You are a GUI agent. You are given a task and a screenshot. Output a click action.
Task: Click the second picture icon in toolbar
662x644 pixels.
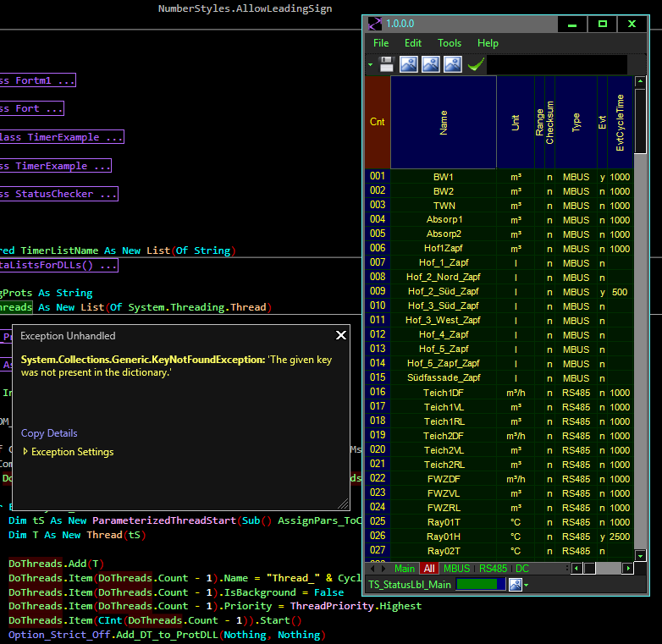point(431,64)
